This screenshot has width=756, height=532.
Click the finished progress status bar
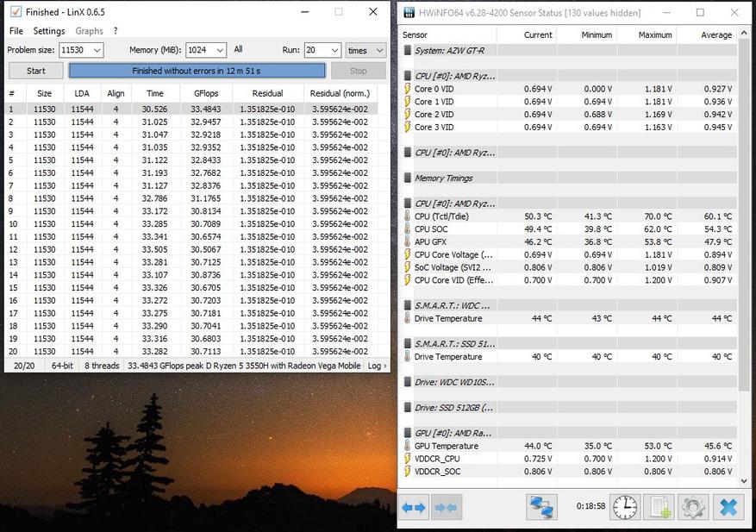pyautogui.click(x=197, y=71)
